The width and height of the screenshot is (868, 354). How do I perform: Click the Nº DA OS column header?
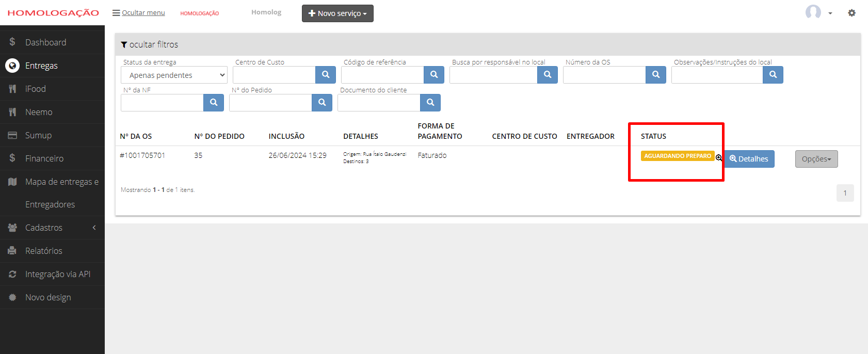pyautogui.click(x=136, y=136)
